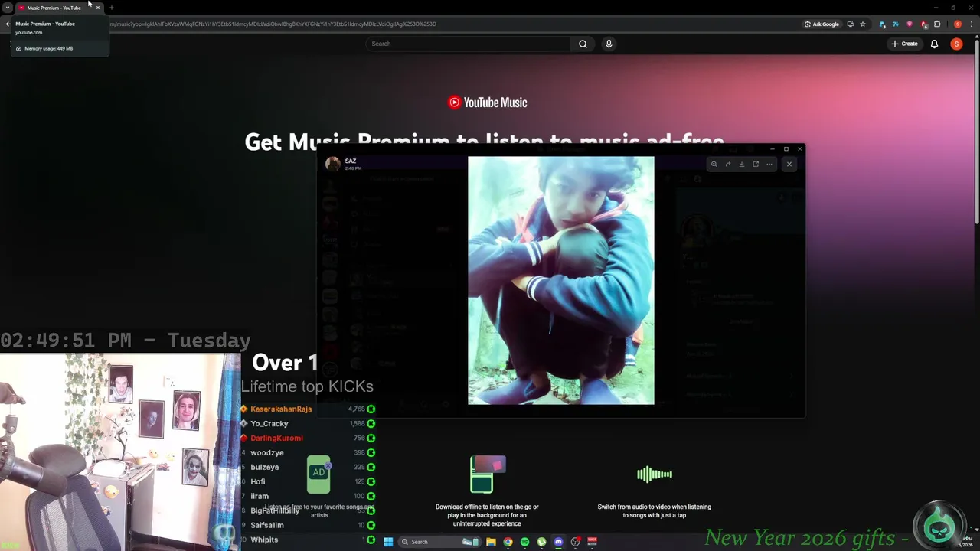Zoom in on the Discord image viewer
The height and width of the screenshot is (551, 980).
[x=714, y=164]
